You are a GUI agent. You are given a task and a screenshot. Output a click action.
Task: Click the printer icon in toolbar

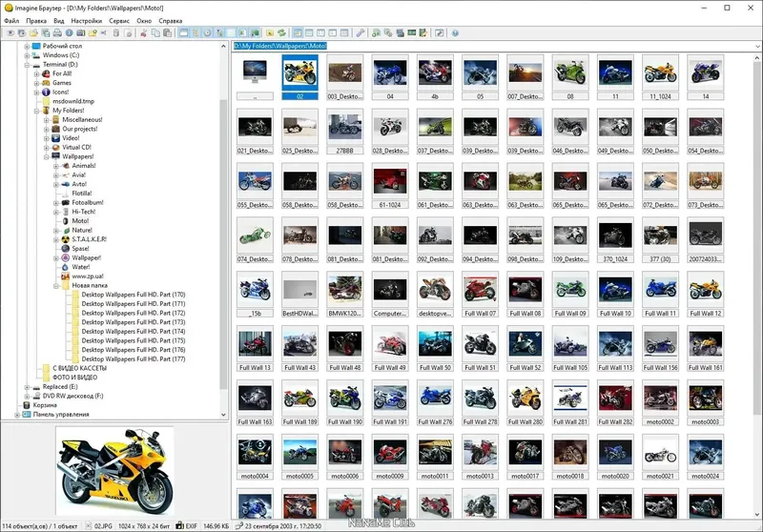(x=57, y=33)
